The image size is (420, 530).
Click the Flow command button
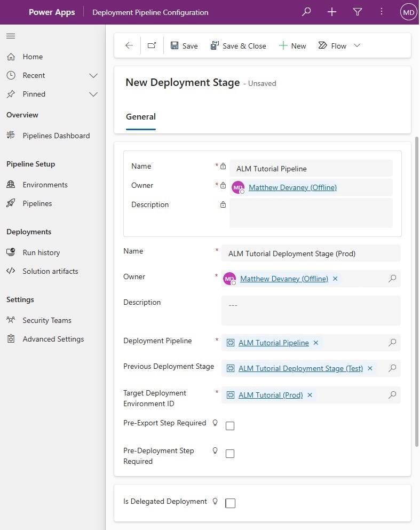click(332, 45)
